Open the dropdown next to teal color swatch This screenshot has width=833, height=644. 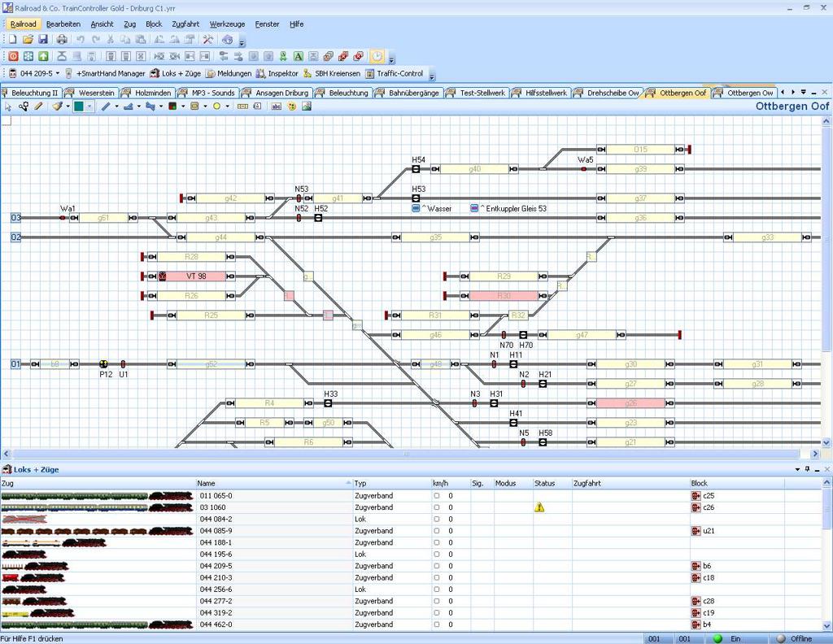89,107
